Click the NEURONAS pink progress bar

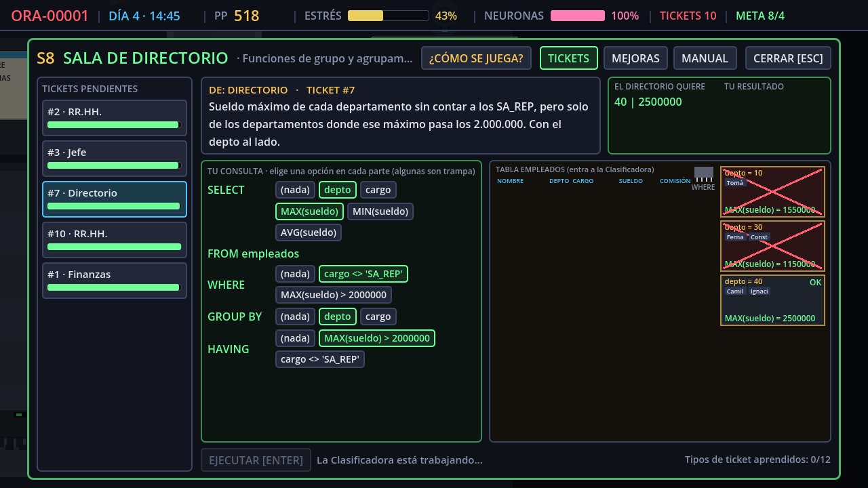tap(578, 16)
